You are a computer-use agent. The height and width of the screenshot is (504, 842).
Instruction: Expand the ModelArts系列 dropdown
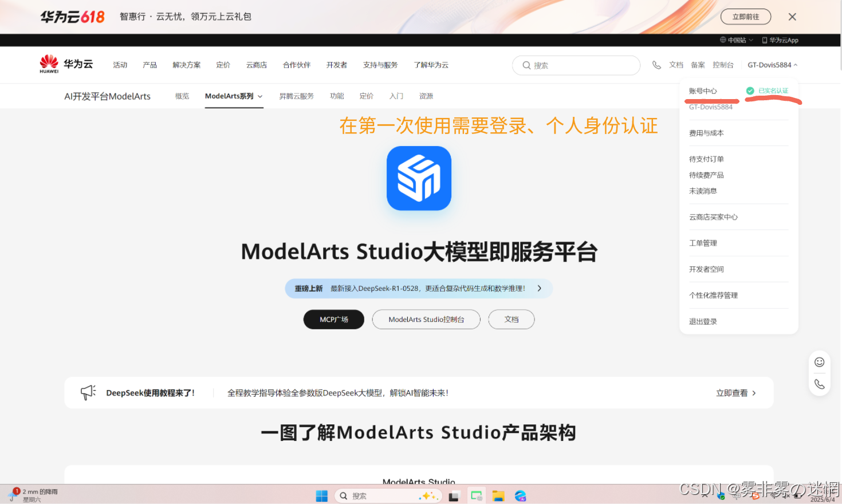(x=234, y=96)
